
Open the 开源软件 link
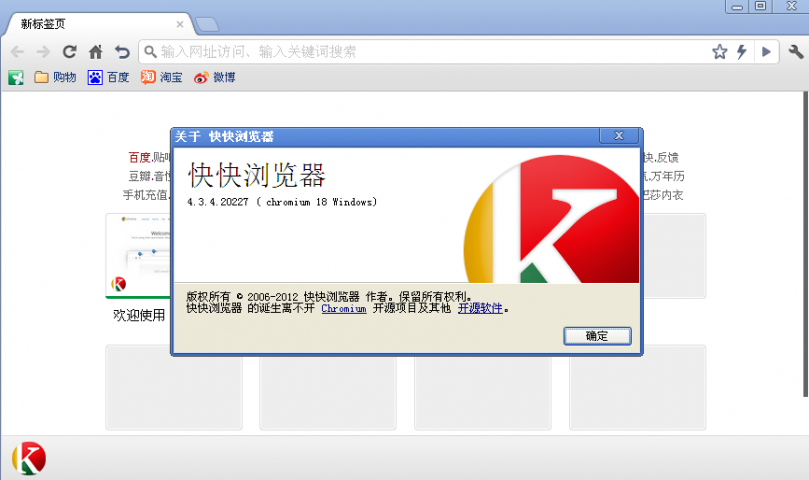(479, 309)
